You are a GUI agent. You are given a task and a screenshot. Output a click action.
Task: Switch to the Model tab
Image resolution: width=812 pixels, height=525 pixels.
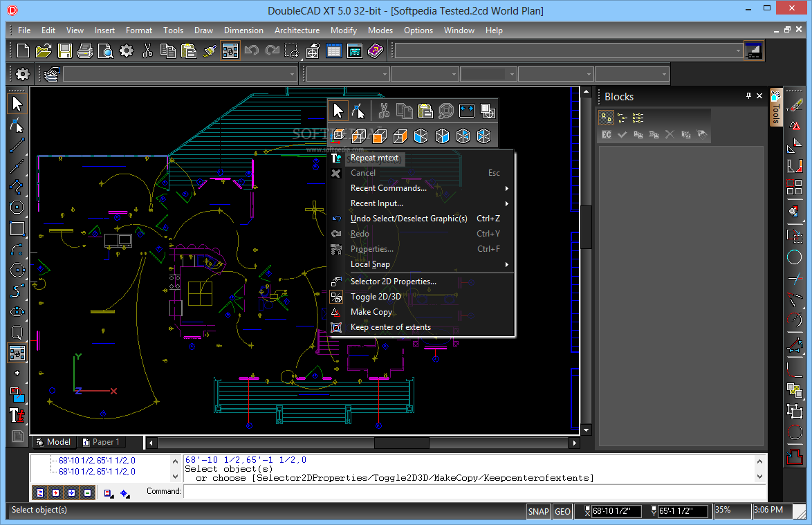coord(54,442)
